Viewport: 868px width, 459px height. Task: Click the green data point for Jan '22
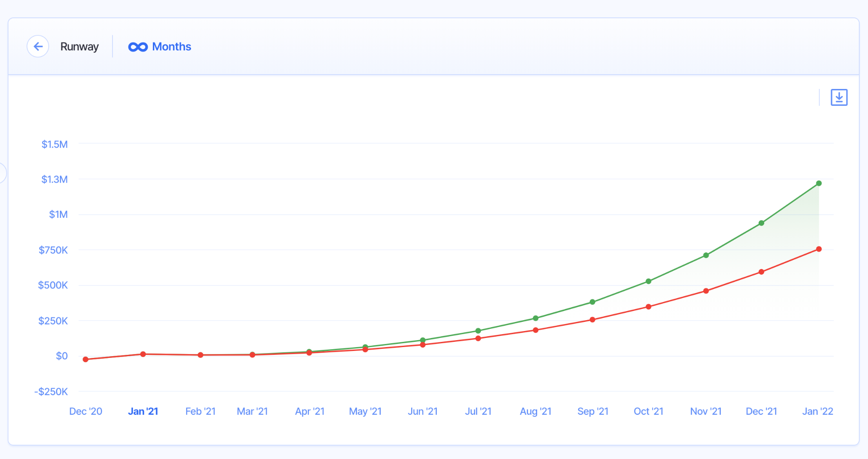818,183
